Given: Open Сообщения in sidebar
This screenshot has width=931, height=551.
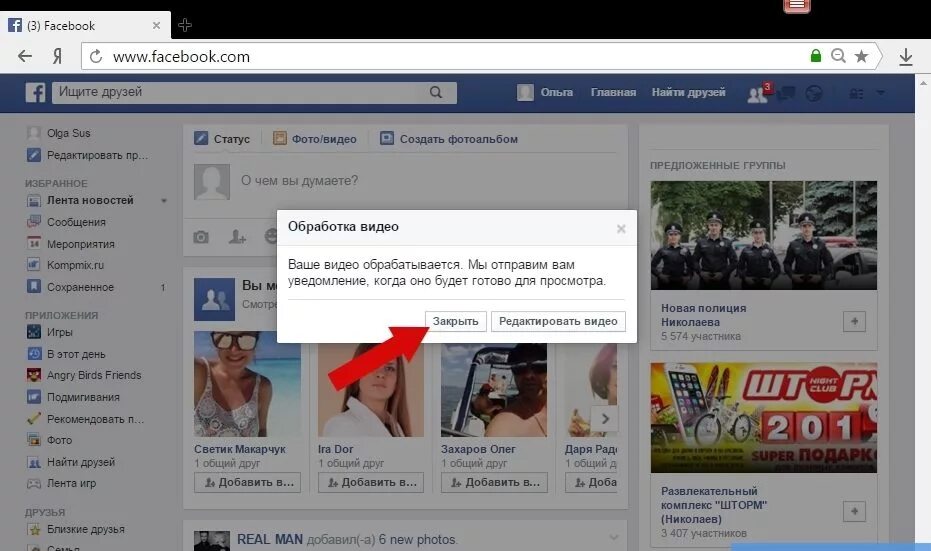Looking at the screenshot, I should pyautogui.click(x=76, y=222).
